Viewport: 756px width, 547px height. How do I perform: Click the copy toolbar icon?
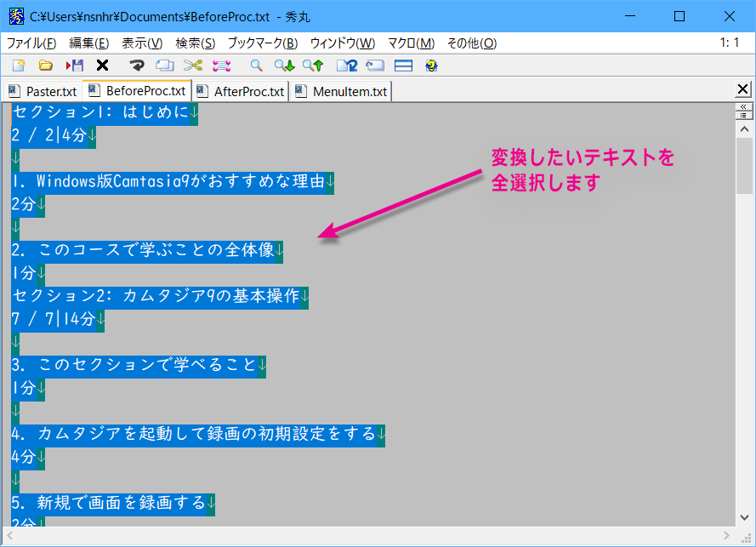165,66
